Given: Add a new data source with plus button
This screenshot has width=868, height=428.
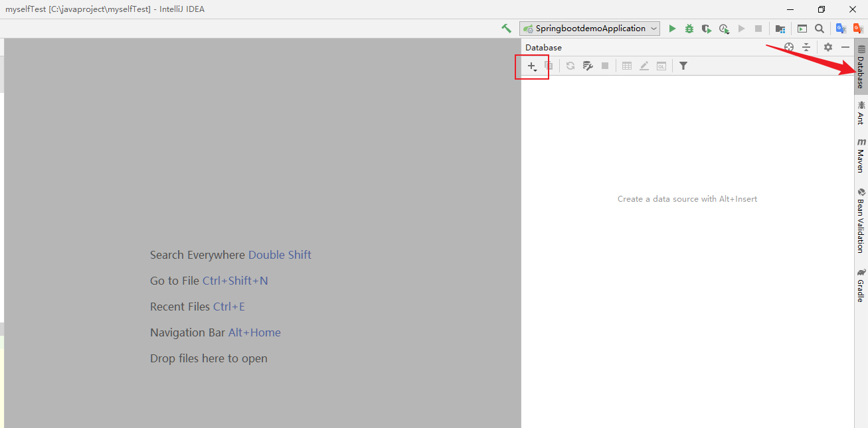Looking at the screenshot, I should coord(532,66).
